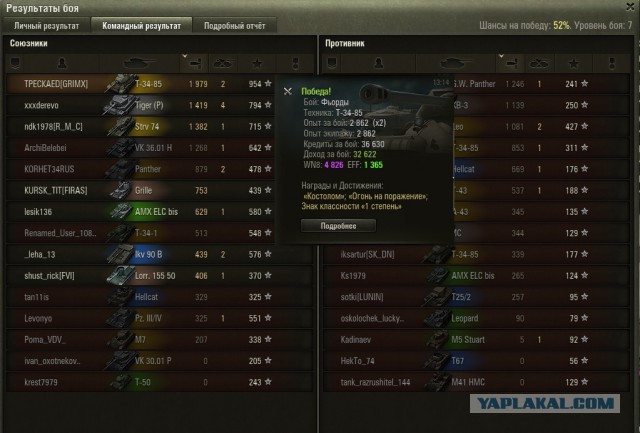Click the Противник section header
640x433 pixels.
(x=345, y=43)
